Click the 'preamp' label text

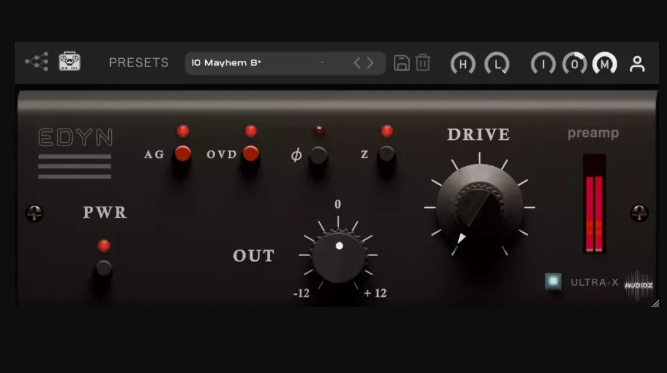pos(593,133)
